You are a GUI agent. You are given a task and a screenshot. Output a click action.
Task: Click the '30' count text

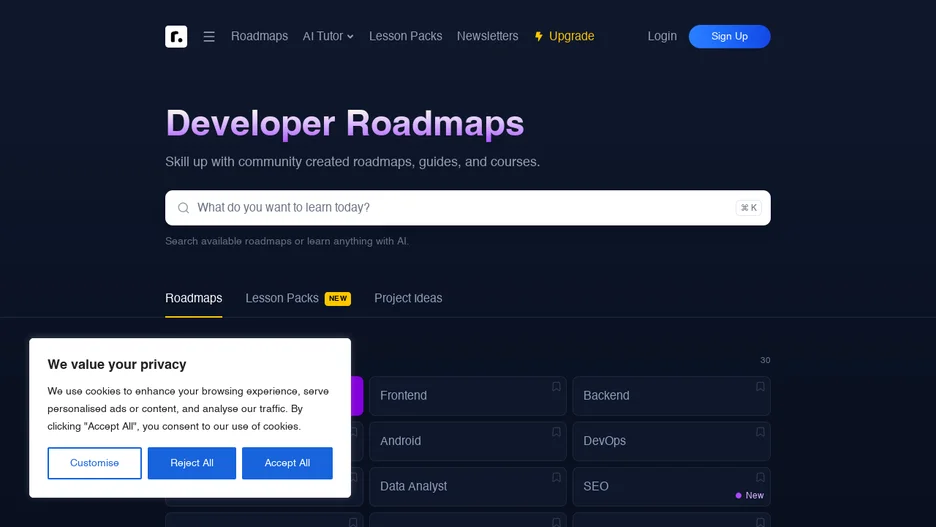click(765, 360)
